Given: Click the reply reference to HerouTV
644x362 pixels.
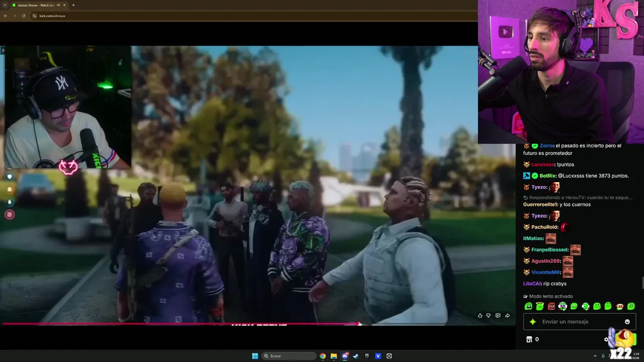Looking at the screenshot, I should (x=578, y=198).
